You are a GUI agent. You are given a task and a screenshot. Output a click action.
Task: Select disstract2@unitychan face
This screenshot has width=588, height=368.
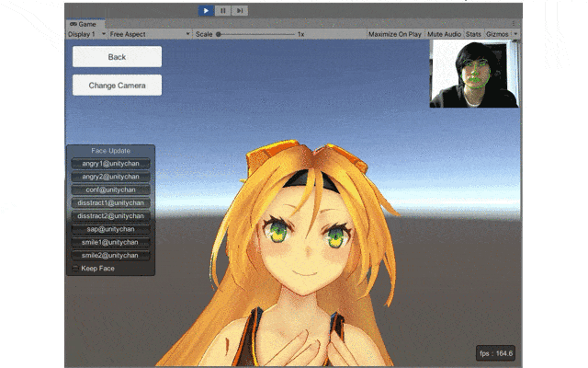coord(110,216)
